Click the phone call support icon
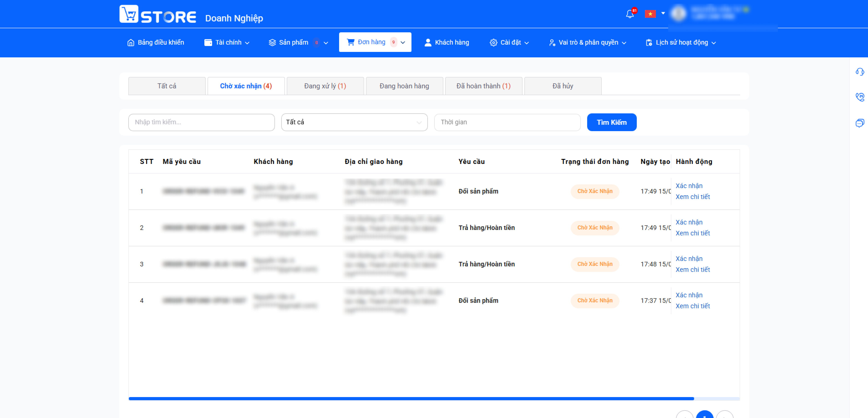The width and height of the screenshot is (868, 418). [x=860, y=97]
